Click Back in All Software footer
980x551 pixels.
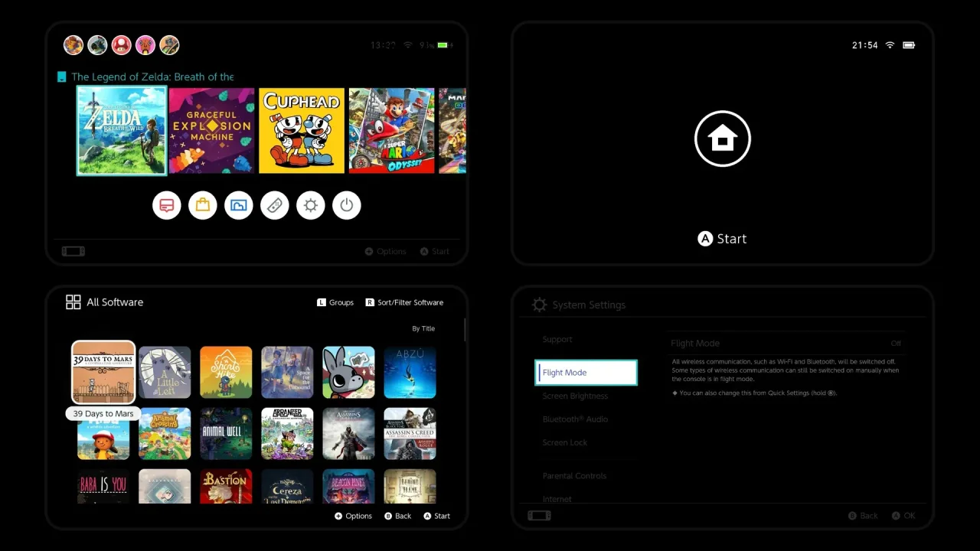pos(398,516)
